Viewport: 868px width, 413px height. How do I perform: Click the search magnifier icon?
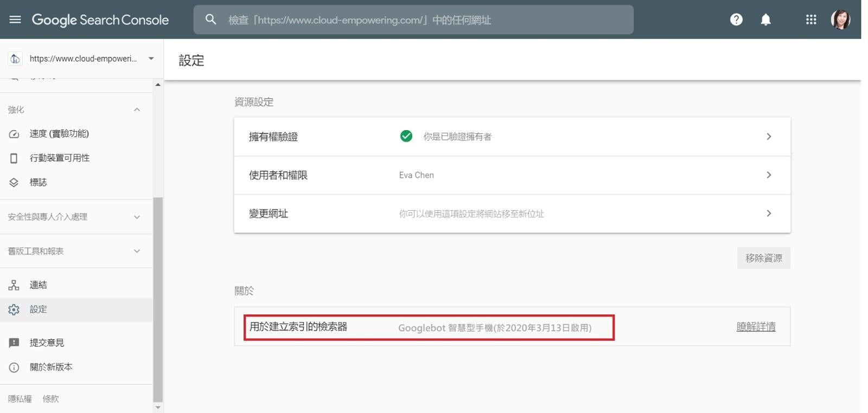click(x=210, y=20)
